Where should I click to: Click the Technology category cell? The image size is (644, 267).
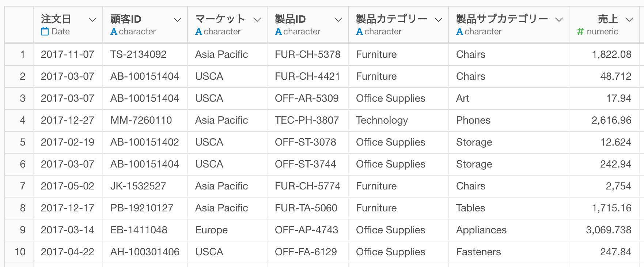coord(382,120)
